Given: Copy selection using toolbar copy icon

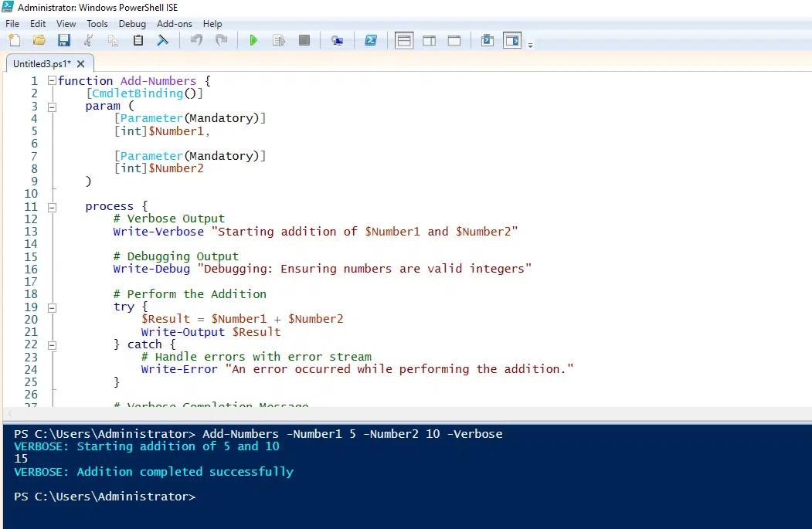Looking at the screenshot, I should tap(113, 40).
